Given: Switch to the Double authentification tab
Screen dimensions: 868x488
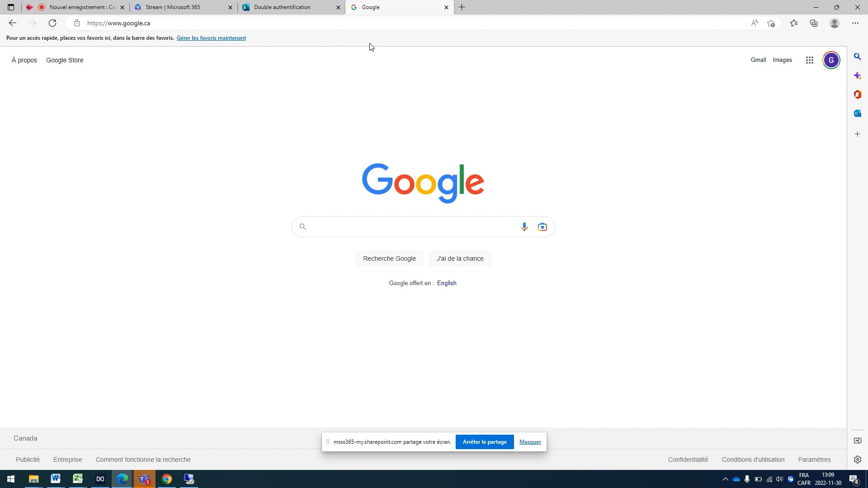Looking at the screenshot, I should point(289,7).
